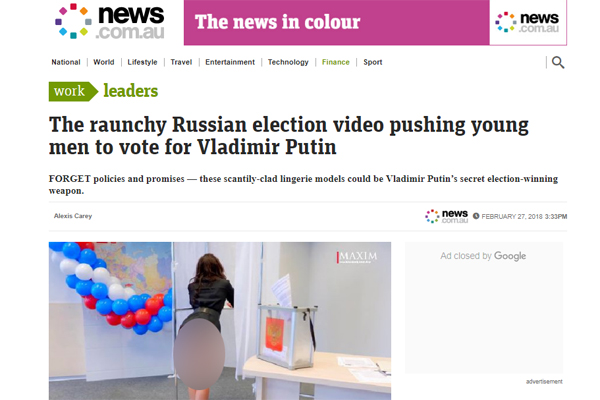This screenshot has width=600, height=400.
Task: Click author name Alexis Carey
Action: [x=73, y=216]
